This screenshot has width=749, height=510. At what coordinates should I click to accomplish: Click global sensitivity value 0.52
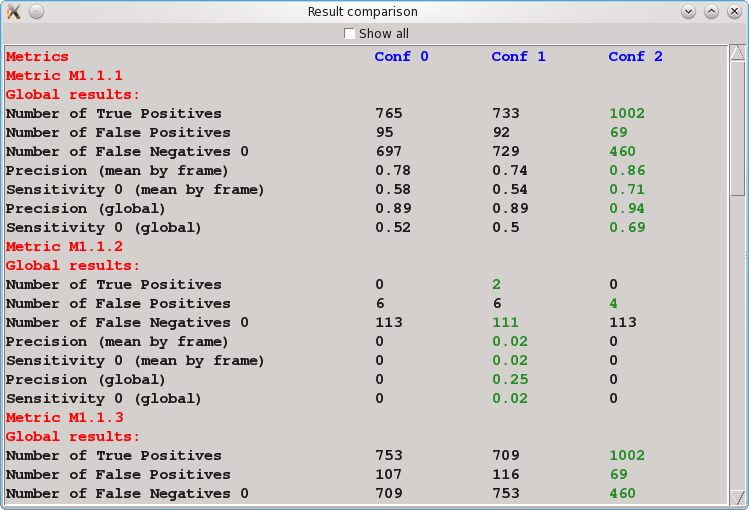[393, 227]
